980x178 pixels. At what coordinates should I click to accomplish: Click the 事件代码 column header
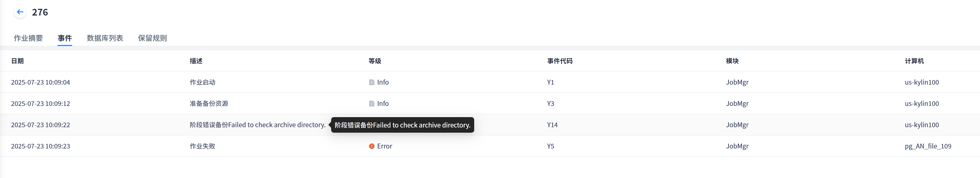(560, 61)
